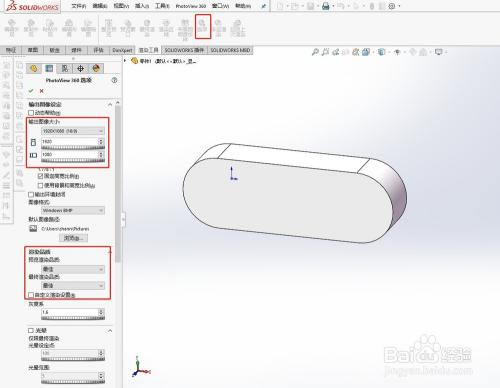Click the Zoom to Area icon
500x388 pixels.
point(325,52)
